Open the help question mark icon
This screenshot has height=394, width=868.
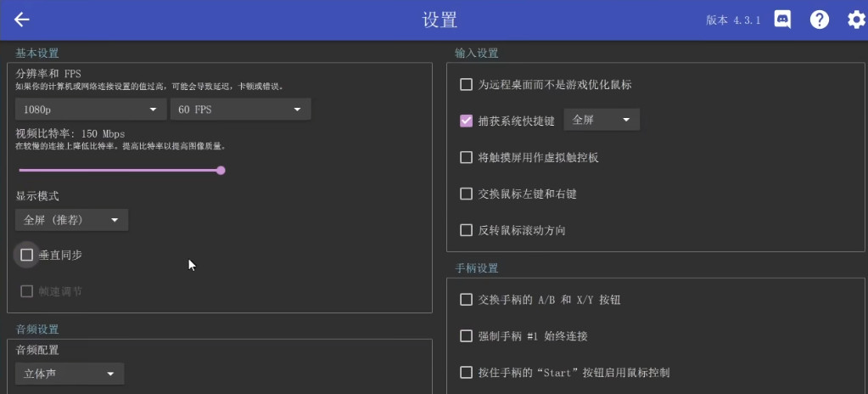click(819, 20)
